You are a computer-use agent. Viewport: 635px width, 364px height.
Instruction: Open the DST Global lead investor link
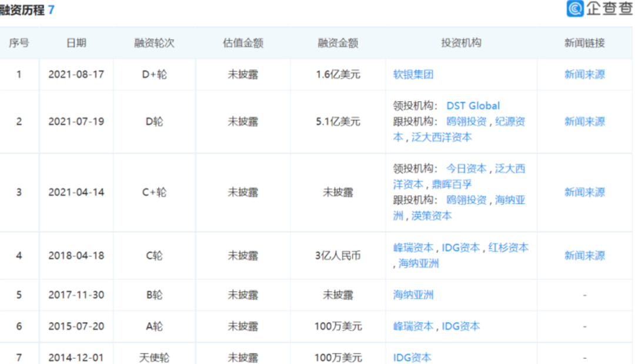(473, 106)
